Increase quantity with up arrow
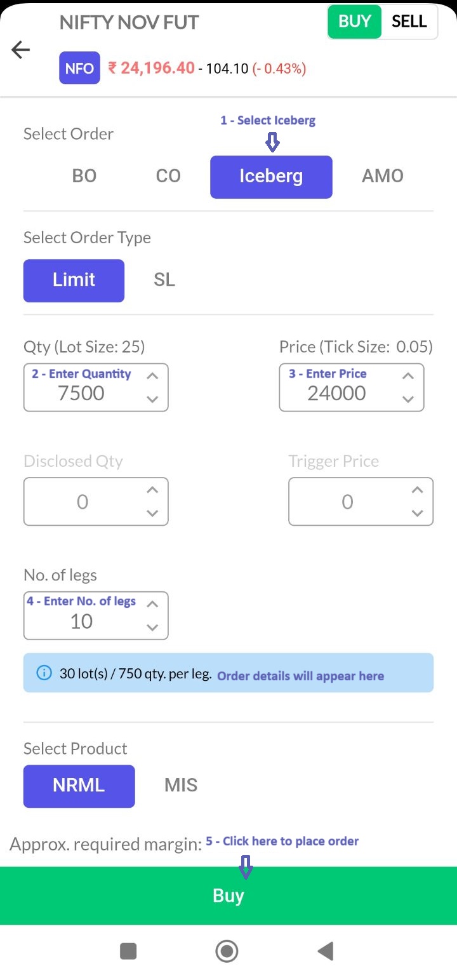The width and height of the screenshot is (457, 980). click(x=152, y=375)
